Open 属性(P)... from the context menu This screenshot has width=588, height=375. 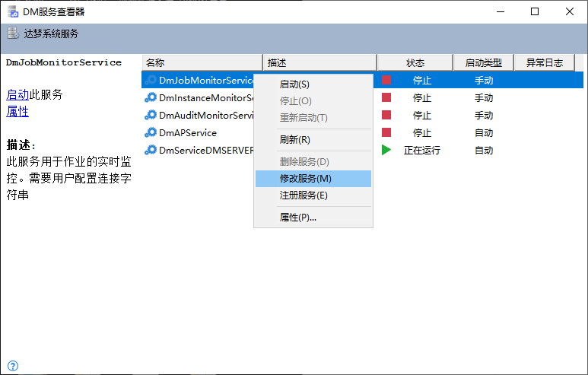298,218
